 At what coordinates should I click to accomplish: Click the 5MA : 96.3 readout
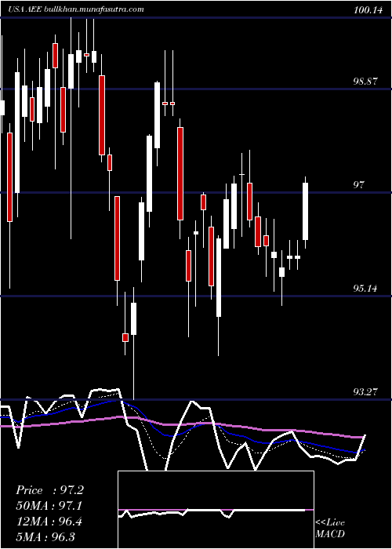pyautogui.click(x=45, y=536)
